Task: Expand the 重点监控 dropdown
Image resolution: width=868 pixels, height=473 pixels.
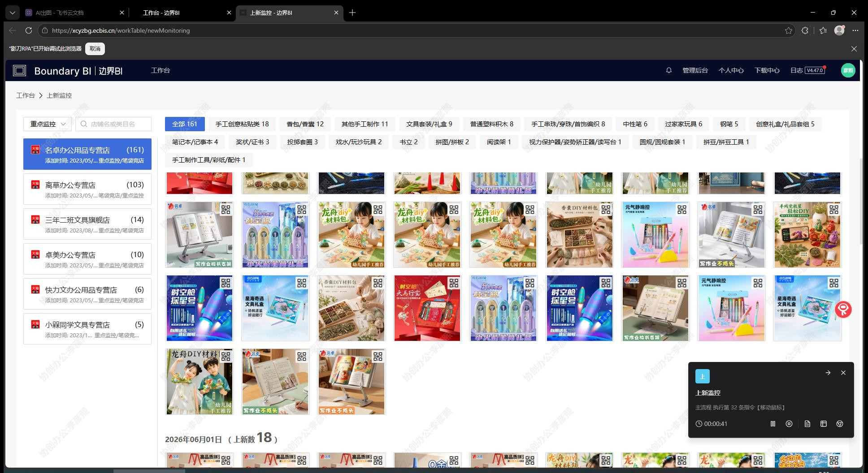Action: pyautogui.click(x=48, y=124)
